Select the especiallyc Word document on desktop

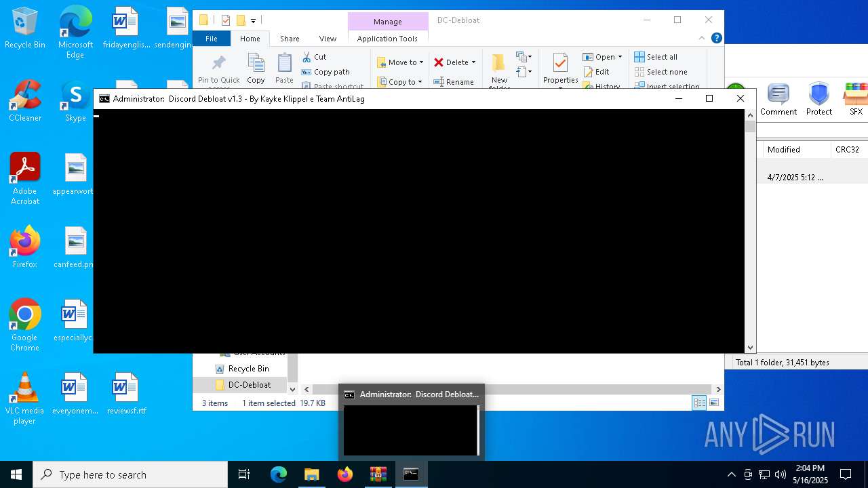coord(73,321)
